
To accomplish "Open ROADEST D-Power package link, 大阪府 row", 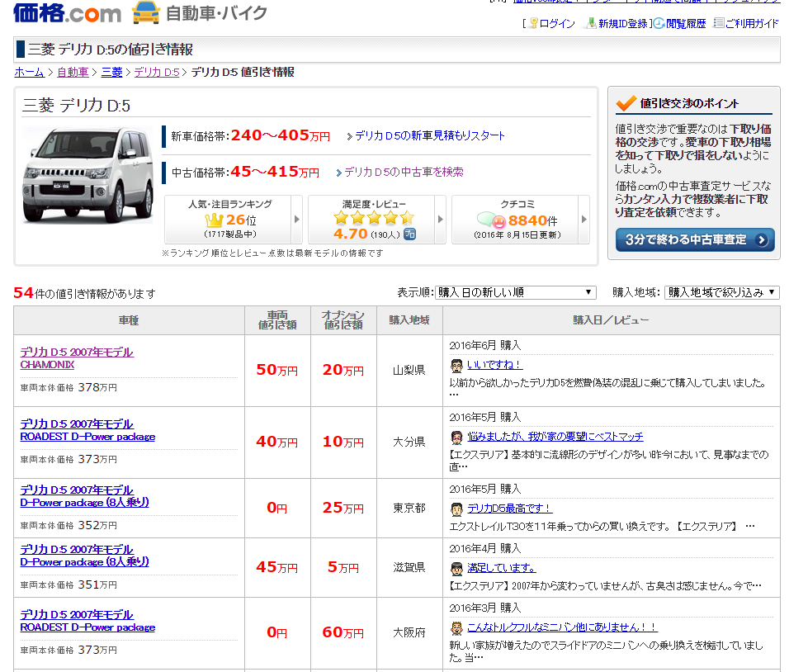I will (x=87, y=627).
